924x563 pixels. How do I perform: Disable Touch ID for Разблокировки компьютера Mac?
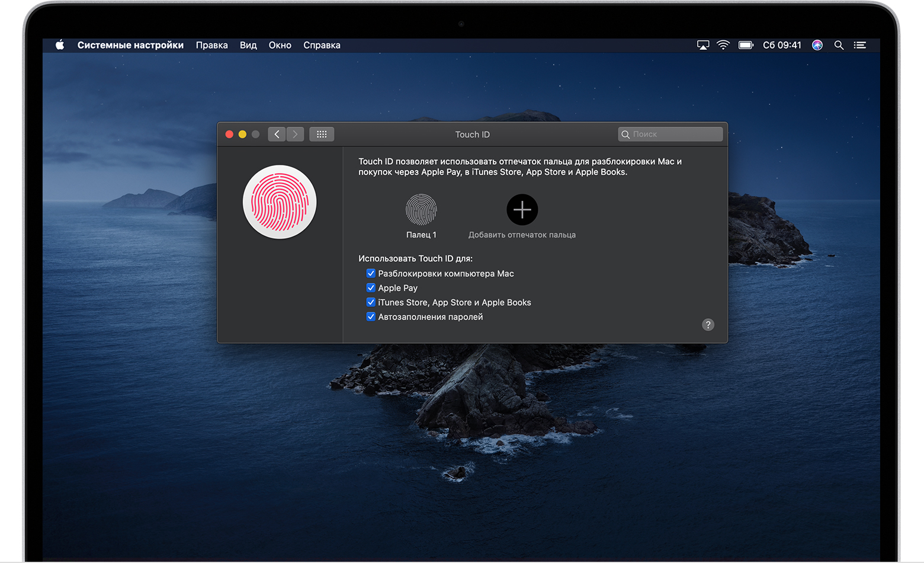pyautogui.click(x=371, y=273)
